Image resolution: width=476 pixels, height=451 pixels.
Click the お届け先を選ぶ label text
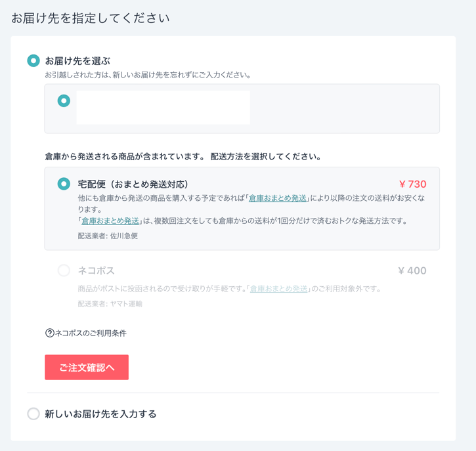(77, 60)
